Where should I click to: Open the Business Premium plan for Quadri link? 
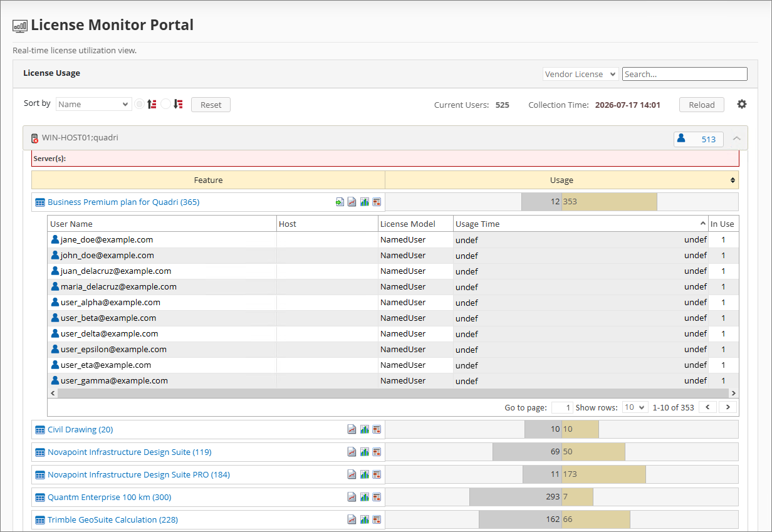click(x=123, y=202)
